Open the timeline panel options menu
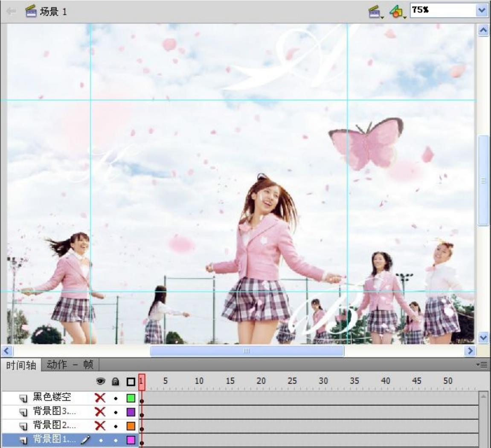Screen dimensions: 491x448 click(483, 365)
